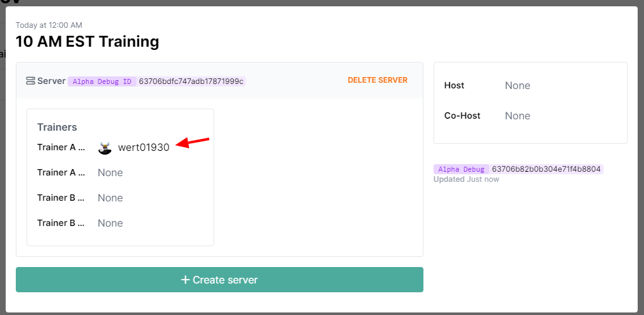Click wert01930's avatar picture
644x315 pixels.
(106, 148)
